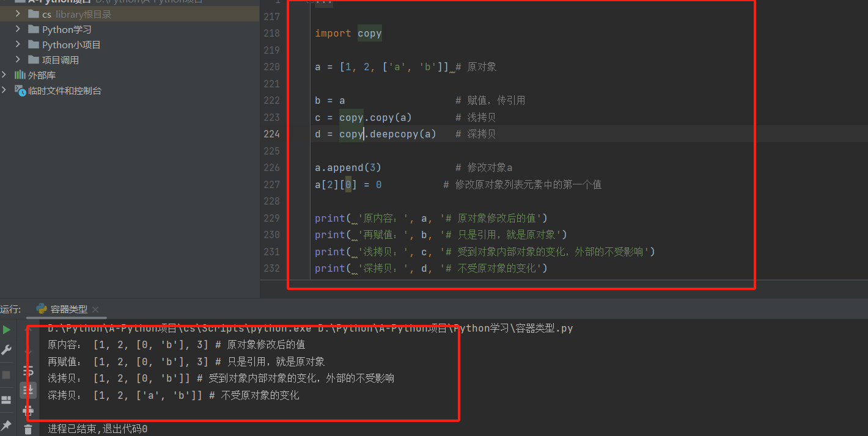Click the print line containing '原内容：'
Viewport: 868px width, 436px height.
pos(432,218)
